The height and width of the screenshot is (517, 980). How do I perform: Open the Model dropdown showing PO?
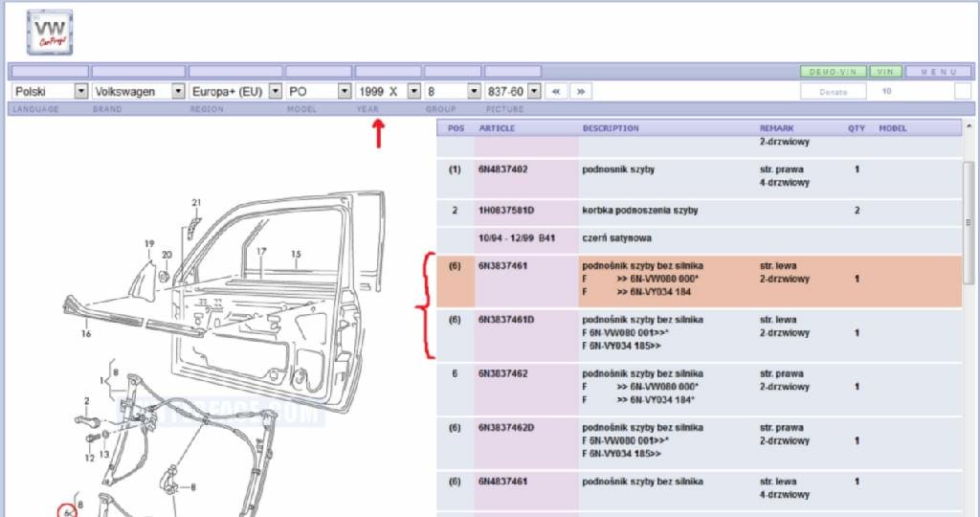point(319,91)
